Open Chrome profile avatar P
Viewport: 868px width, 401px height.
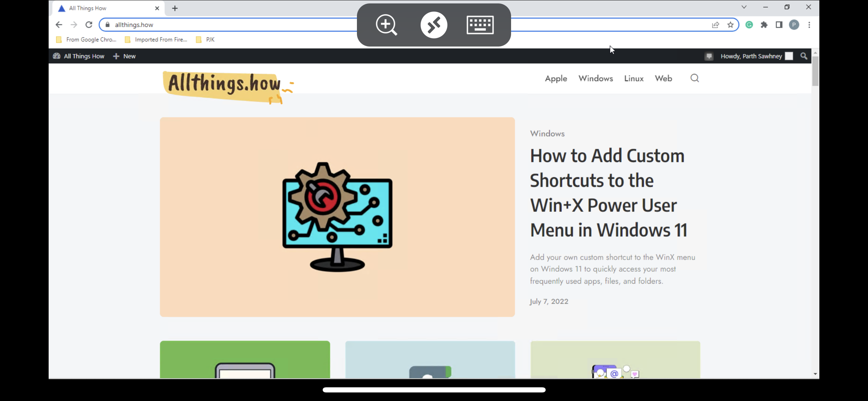(x=794, y=25)
